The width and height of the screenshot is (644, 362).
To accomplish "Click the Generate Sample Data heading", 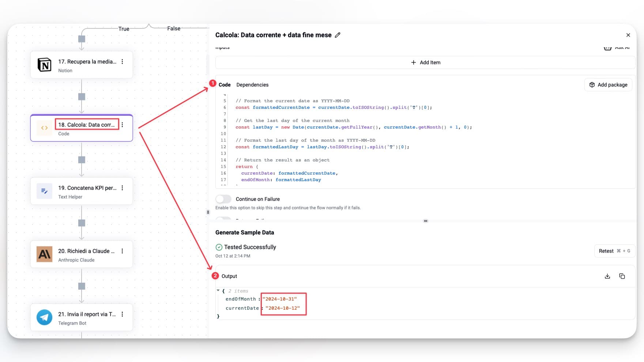I will pos(245,233).
